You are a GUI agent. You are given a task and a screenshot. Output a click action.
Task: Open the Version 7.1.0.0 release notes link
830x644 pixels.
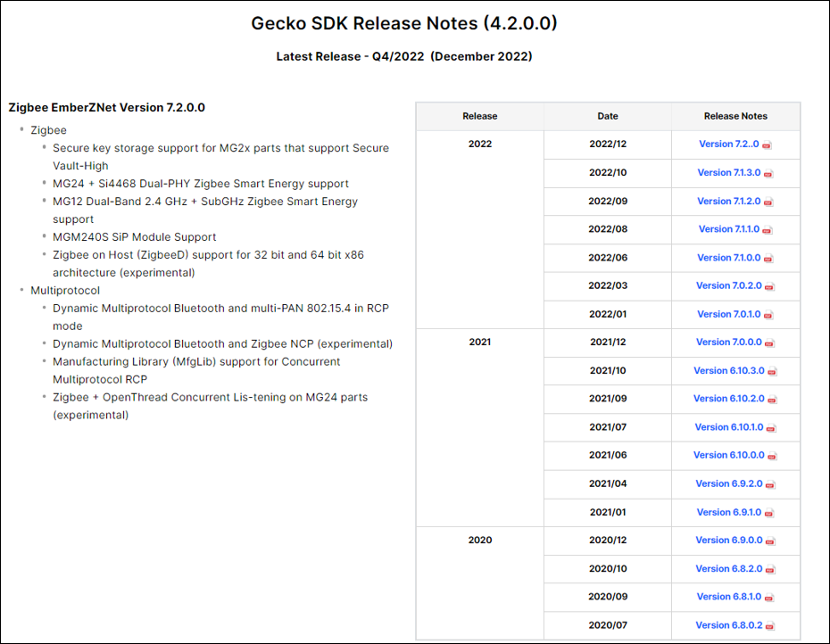click(728, 258)
